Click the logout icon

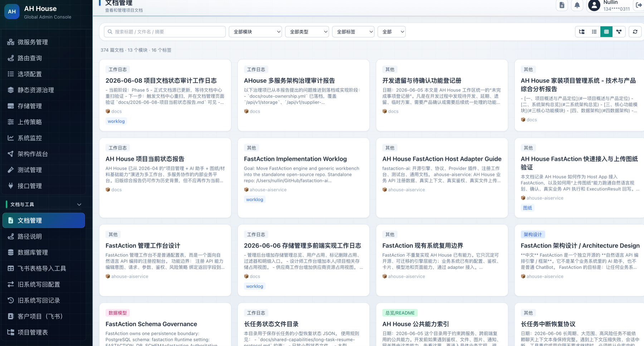[x=639, y=5]
